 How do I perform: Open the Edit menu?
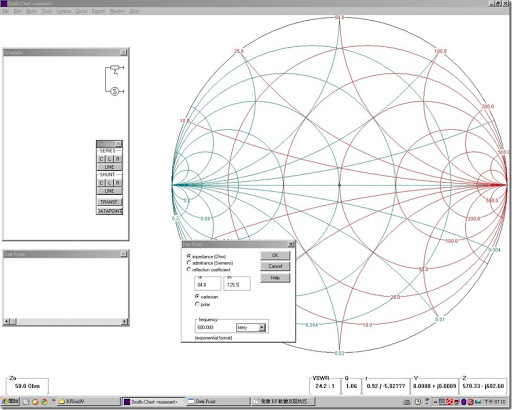[x=17, y=11]
